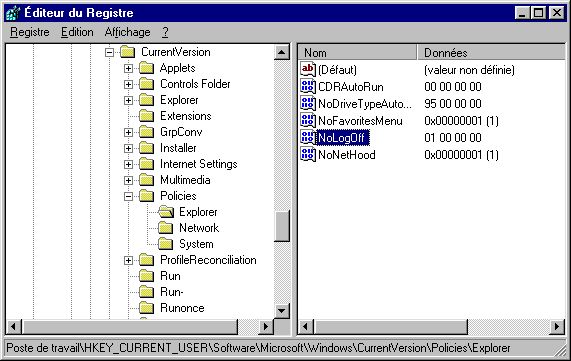The image size is (571, 361).
Task: Collapse the Policies key
Action: [x=128, y=196]
